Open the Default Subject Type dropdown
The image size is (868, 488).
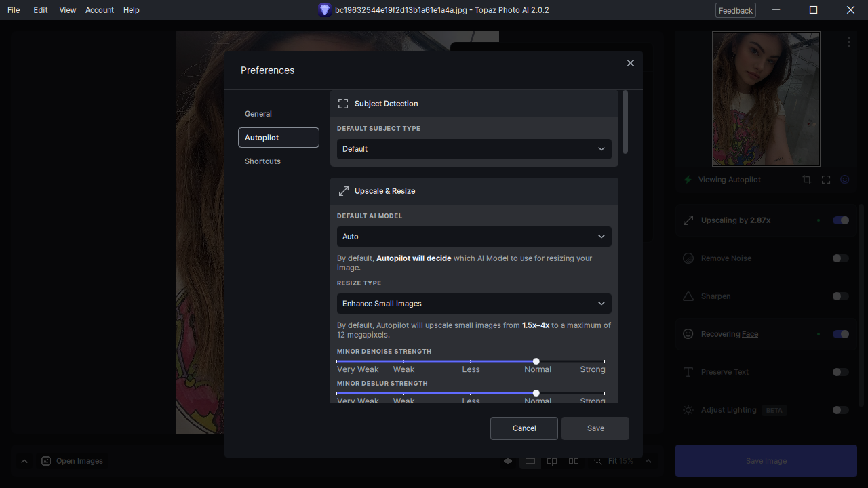click(x=474, y=149)
